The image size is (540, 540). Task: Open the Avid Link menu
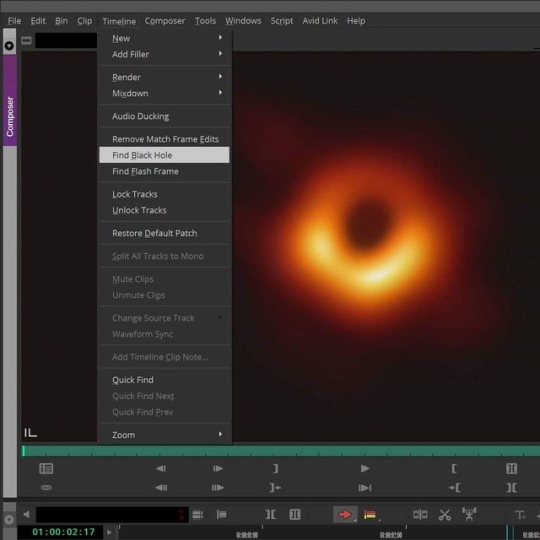pyautogui.click(x=320, y=21)
